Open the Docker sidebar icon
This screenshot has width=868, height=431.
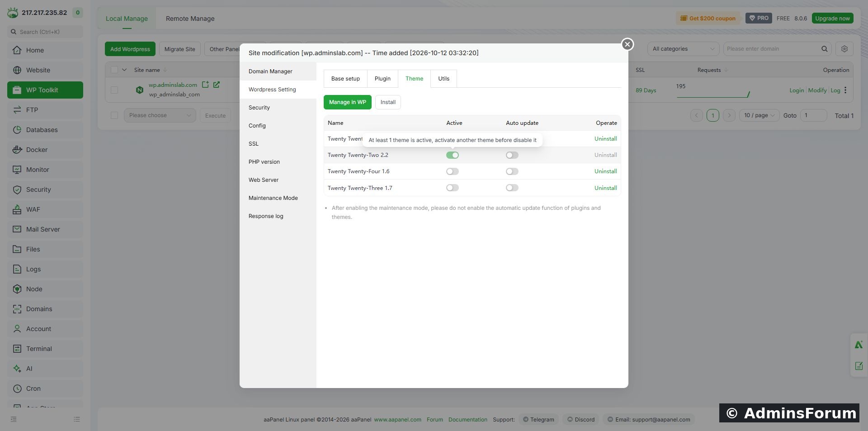click(17, 150)
